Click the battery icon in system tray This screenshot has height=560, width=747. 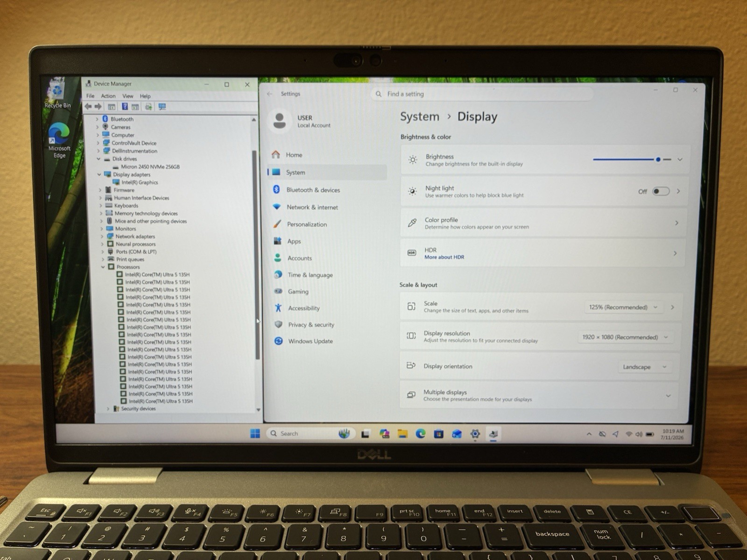coord(649,434)
